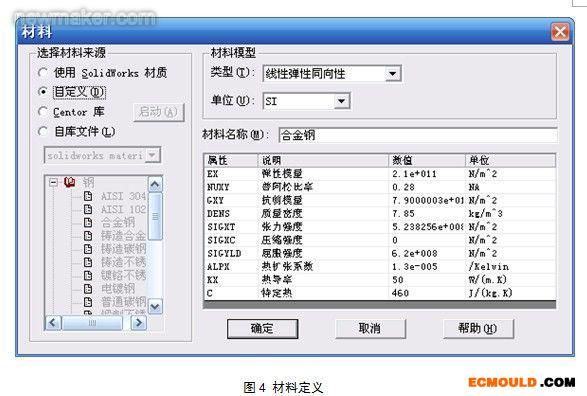Click the 取消 cancel button
This screenshot has height=396, width=587.
click(370, 329)
